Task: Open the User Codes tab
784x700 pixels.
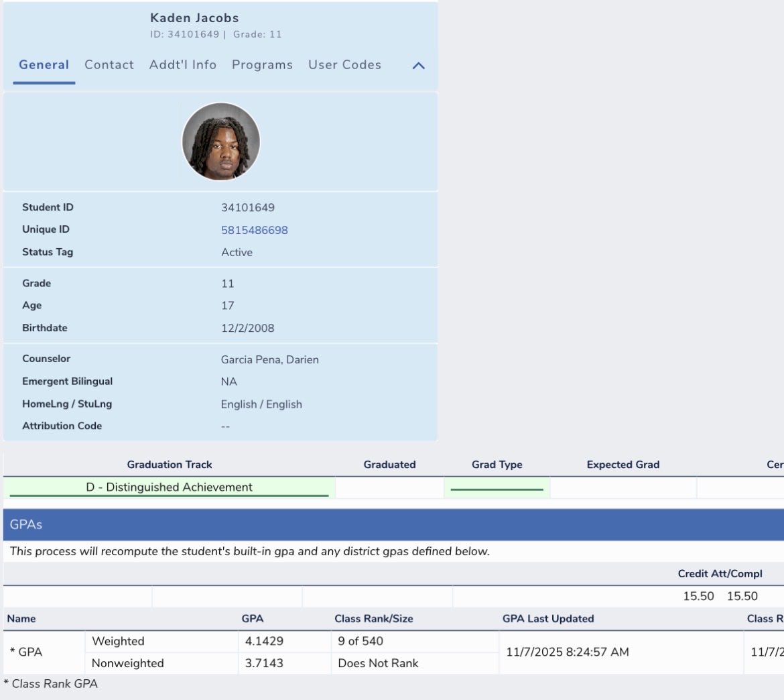Action: point(344,65)
